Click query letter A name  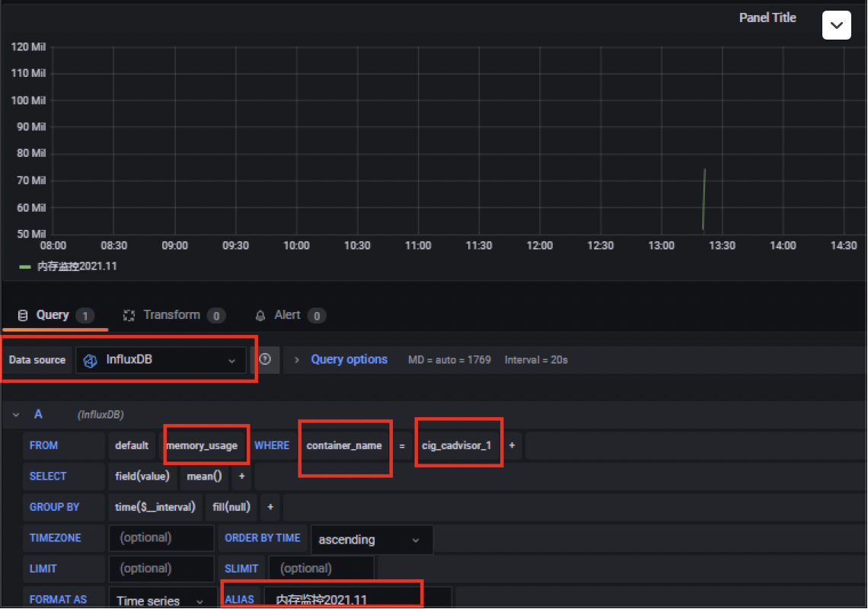pos(38,414)
